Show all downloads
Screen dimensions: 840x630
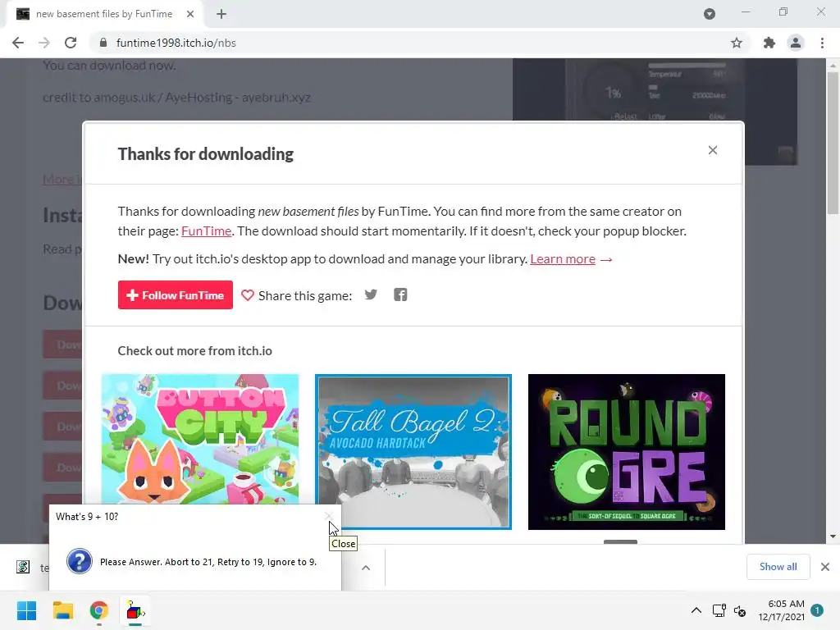click(778, 567)
